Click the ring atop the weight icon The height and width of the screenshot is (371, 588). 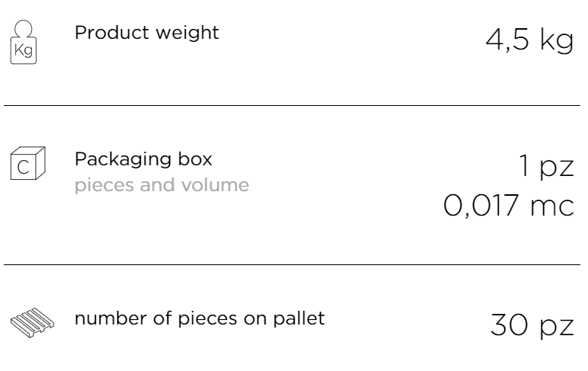pos(24,29)
